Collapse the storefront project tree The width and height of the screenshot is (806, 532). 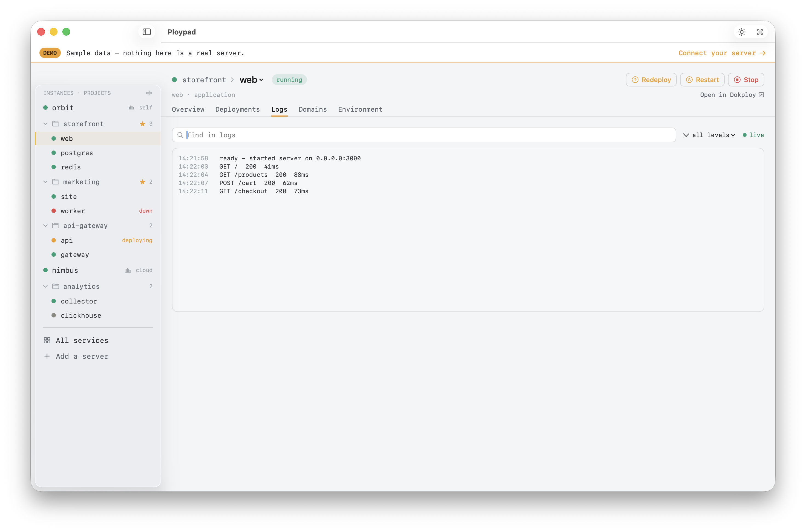(x=45, y=124)
